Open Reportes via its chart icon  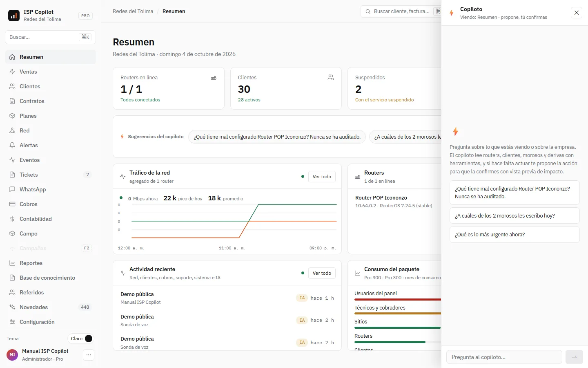[12, 263]
